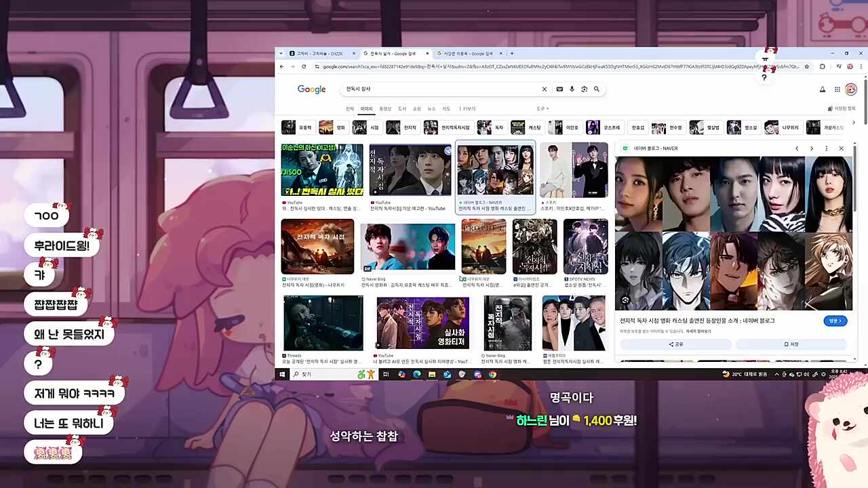Show previous image in the preview panel
Viewport: 868px width, 488px height.
pyautogui.click(x=797, y=148)
